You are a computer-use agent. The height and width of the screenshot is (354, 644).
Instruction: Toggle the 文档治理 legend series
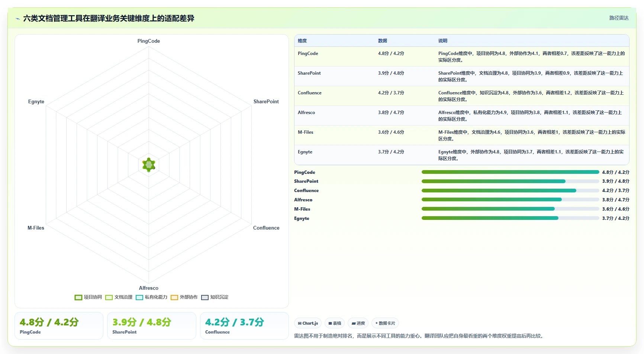point(119,297)
